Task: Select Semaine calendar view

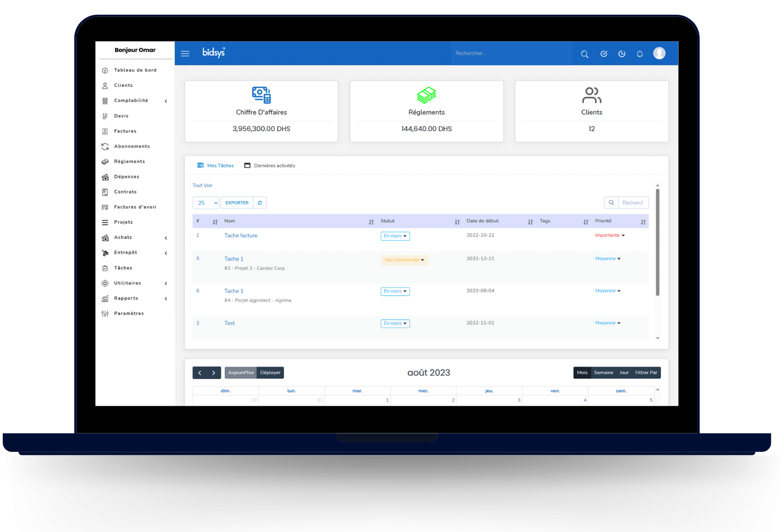Action: tap(603, 373)
